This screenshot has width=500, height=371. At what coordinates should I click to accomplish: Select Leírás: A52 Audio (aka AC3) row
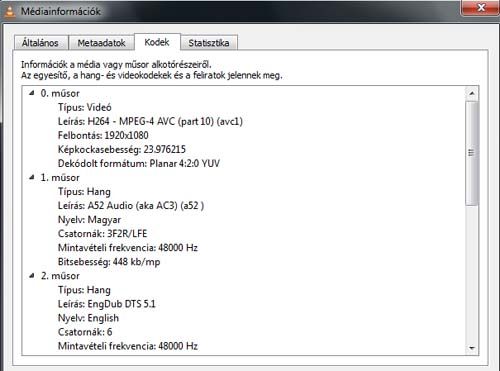[x=131, y=206]
